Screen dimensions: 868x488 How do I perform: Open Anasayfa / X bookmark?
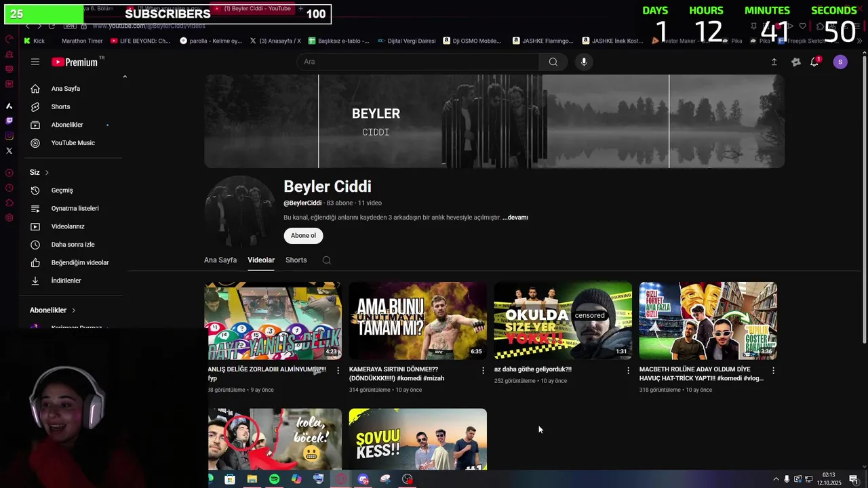click(x=275, y=41)
